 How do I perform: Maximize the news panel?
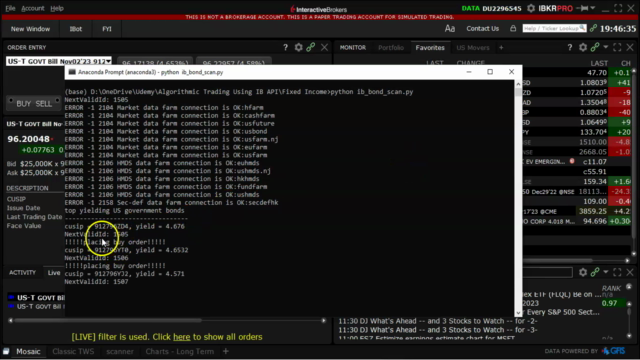point(617,272)
